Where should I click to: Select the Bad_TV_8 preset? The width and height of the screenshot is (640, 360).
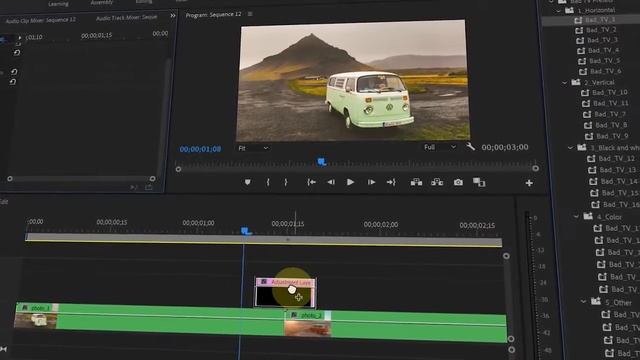[611, 125]
